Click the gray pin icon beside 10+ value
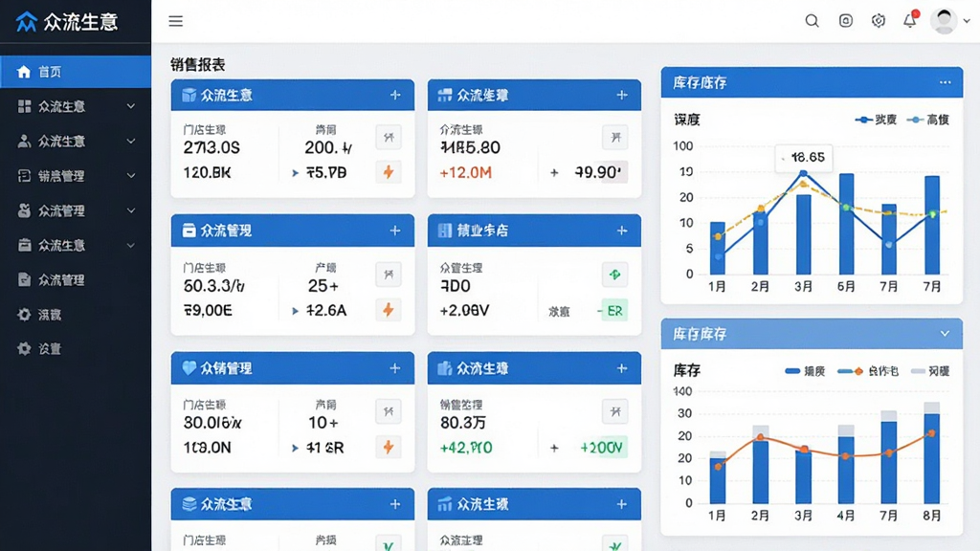 click(x=389, y=411)
